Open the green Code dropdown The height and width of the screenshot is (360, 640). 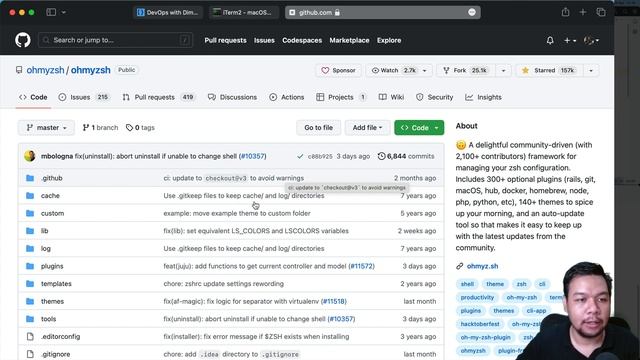(419, 128)
